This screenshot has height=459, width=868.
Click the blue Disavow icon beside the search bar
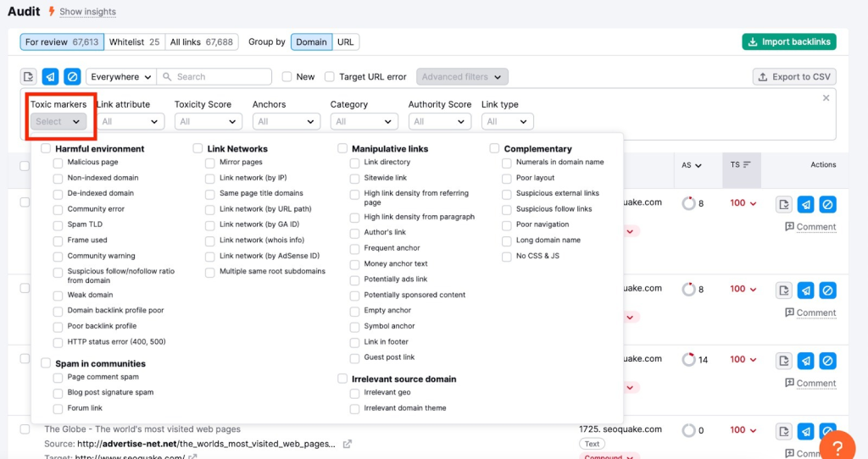point(72,77)
